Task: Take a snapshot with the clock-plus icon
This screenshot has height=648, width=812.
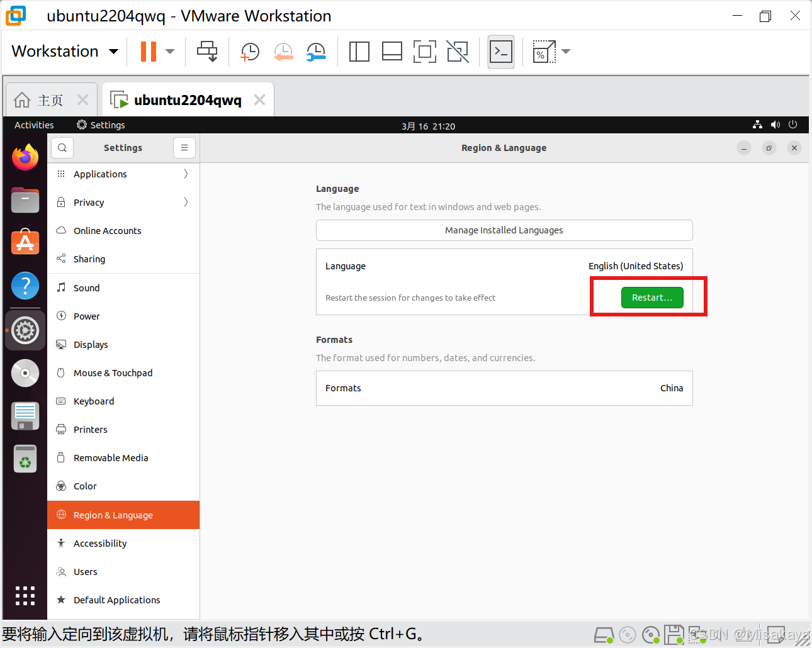Action: (x=250, y=52)
